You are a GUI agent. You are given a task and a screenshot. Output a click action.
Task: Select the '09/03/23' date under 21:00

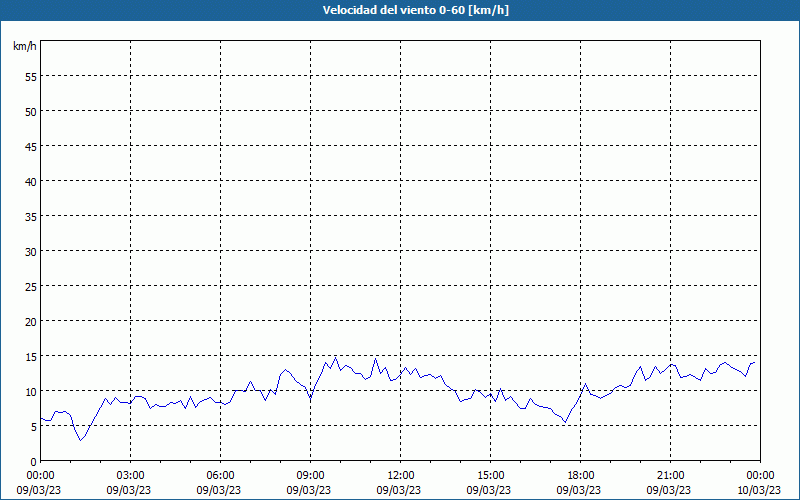[x=669, y=490]
